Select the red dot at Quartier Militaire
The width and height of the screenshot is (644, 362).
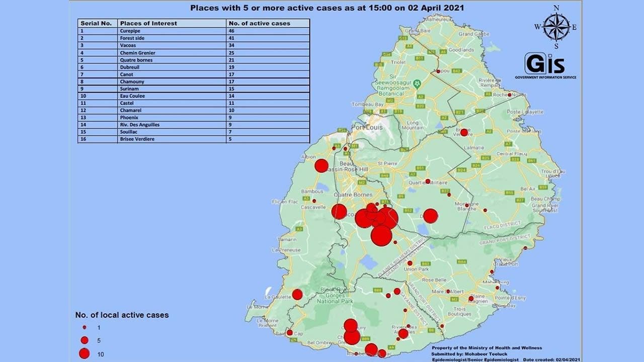point(428,181)
